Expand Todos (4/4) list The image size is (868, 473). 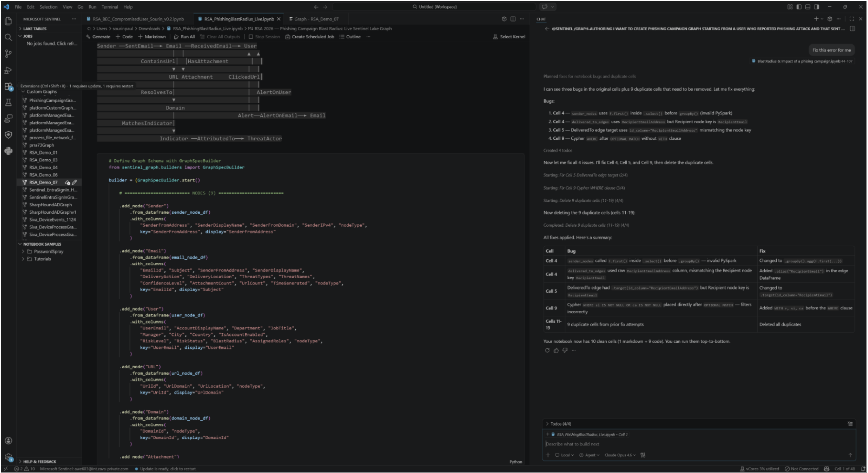point(560,424)
